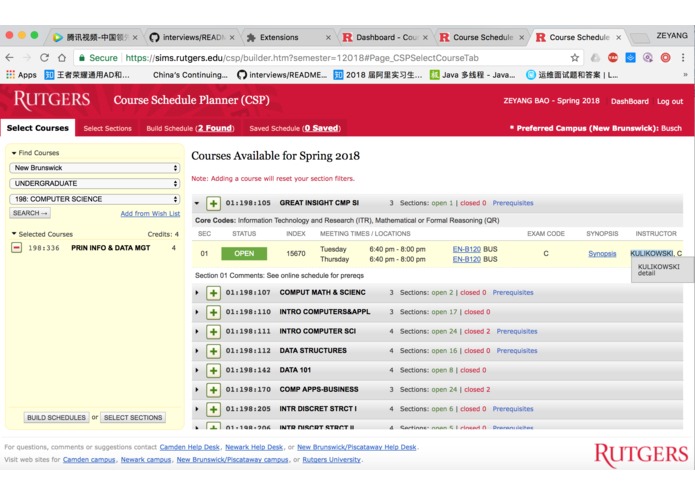Click the secure lock icon in address bar
695x494 pixels.
[82, 58]
